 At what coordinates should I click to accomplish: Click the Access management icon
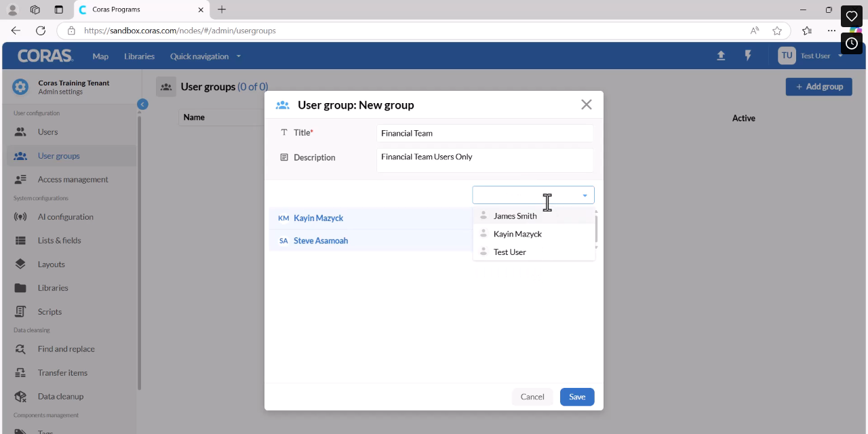point(20,180)
